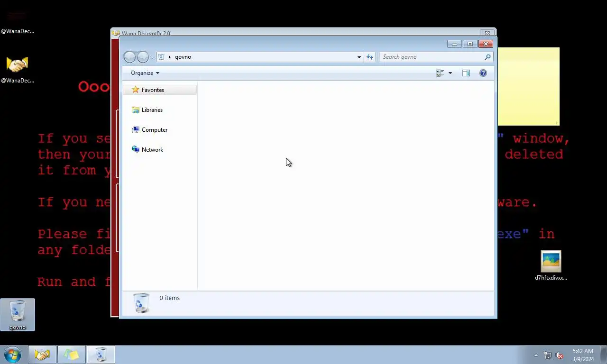Click the recycle bin icon in details pane
Image resolution: width=607 pixels, height=364 pixels.
(x=141, y=303)
